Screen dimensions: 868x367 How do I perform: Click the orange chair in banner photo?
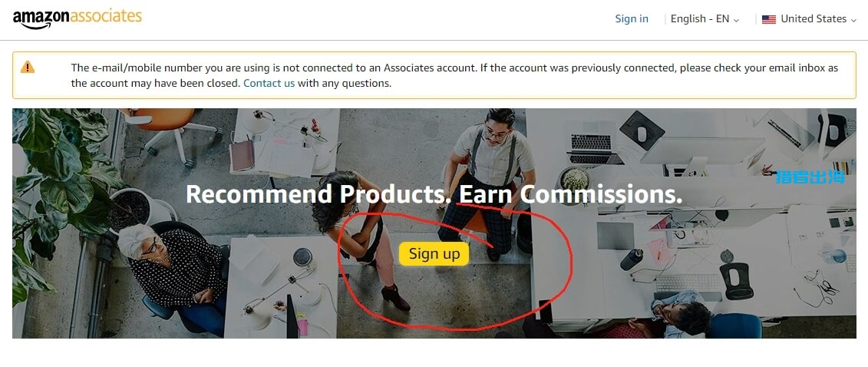(165, 123)
